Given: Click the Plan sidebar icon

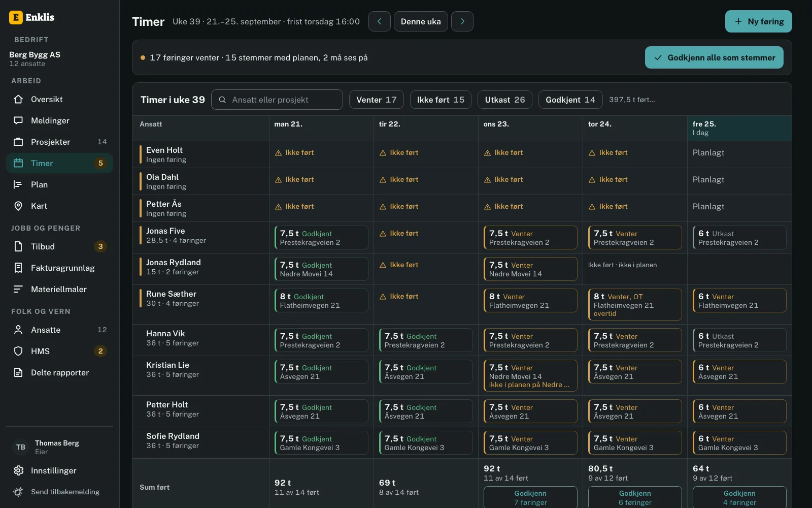Looking at the screenshot, I should point(18,184).
